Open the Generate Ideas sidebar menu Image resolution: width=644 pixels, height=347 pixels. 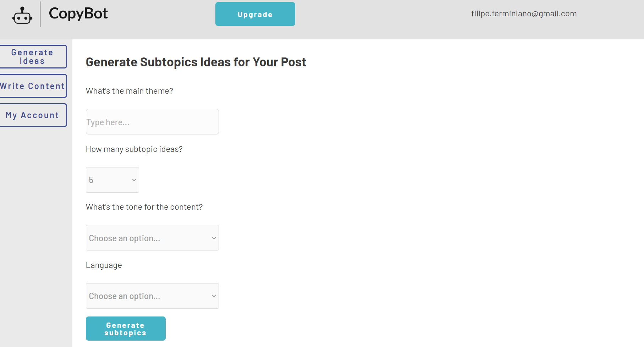pyautogui.click(x=32, y=57)
